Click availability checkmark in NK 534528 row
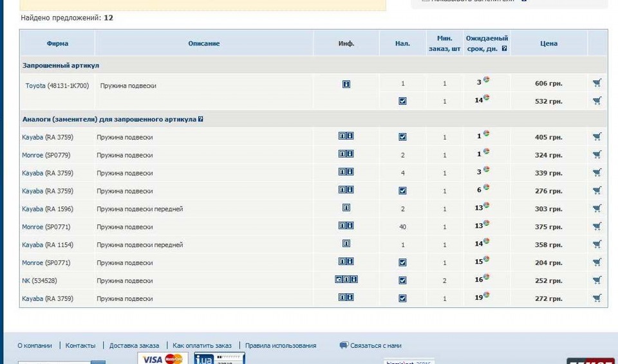 tap(402, 280)
